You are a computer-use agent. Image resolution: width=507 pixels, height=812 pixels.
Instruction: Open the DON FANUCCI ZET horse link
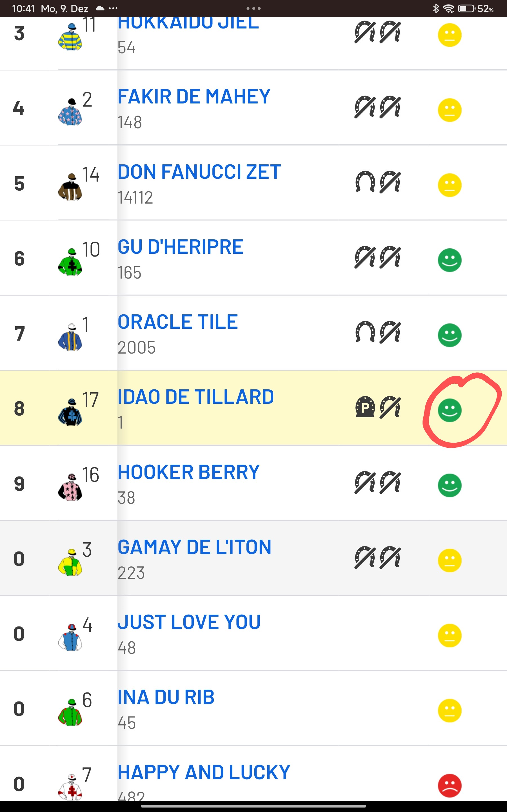(199, 172)
